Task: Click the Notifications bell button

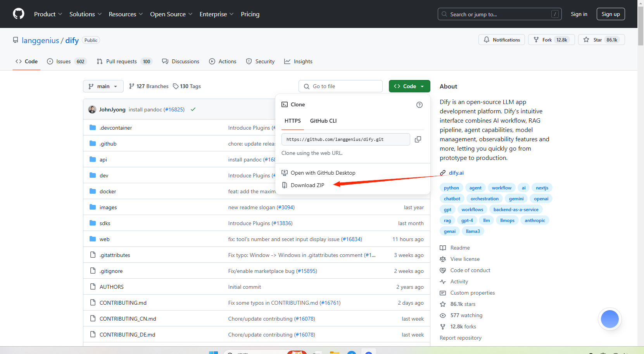Action: click(x=502, y=40)
